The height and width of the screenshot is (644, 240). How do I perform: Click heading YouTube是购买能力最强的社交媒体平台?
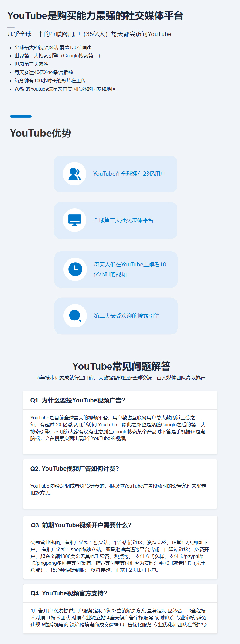pos(95,15)
